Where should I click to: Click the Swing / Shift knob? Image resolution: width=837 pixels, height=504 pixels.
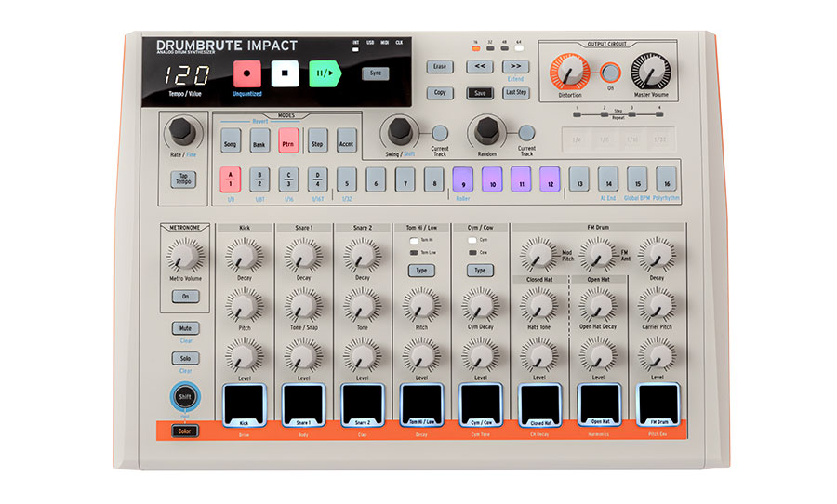[399, 130]
